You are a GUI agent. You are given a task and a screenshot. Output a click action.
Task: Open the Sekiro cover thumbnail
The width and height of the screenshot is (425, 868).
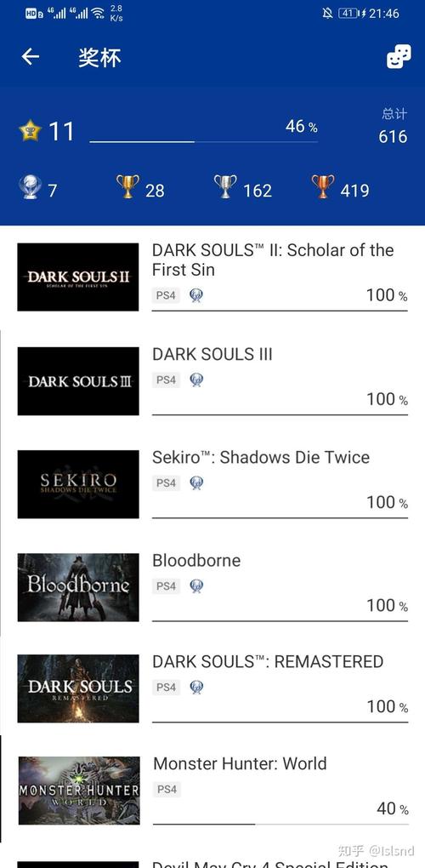pyautogui.click(x=78, y=484)
